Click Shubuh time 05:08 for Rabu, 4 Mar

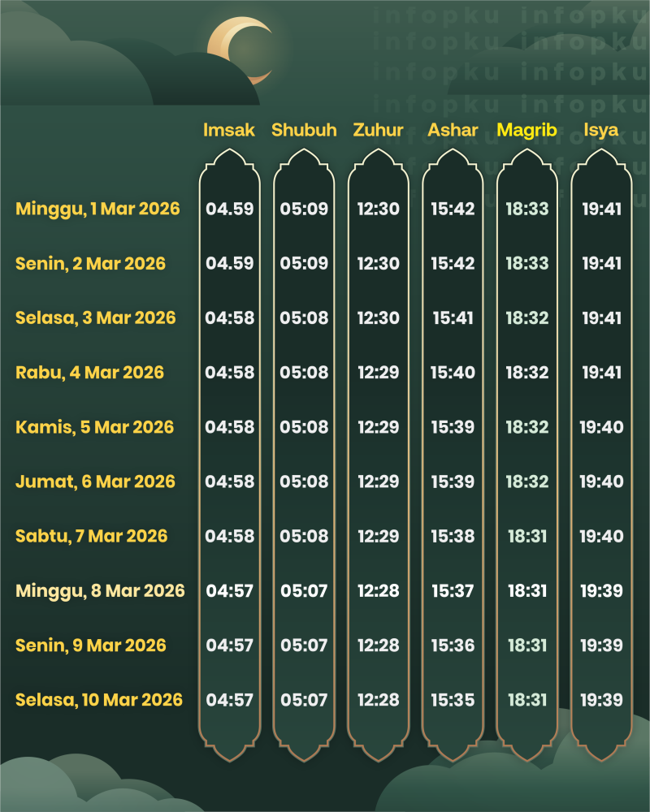304,373
